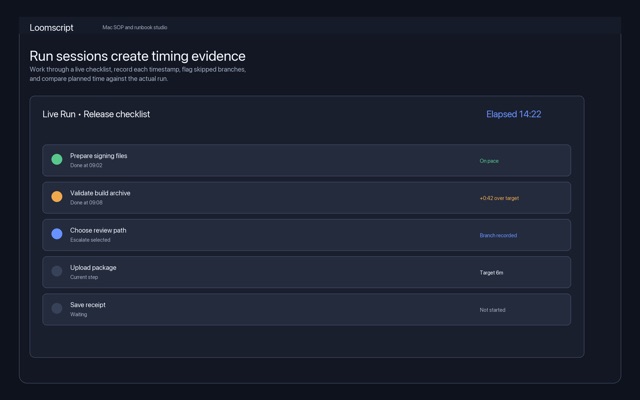Click the gray status dot for Save receipt
This screenshot has width=640, height=400.
click(x=57, y=308)
